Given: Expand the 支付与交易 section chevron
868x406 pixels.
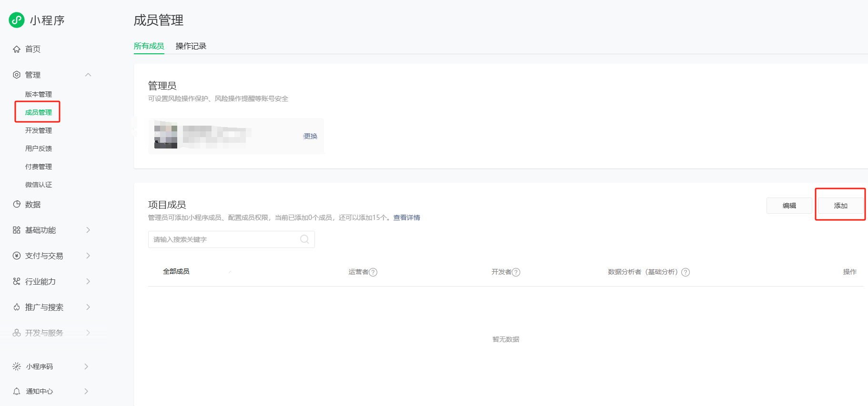Looking at the screenshot, I should pyautogui.click(x=88, y=256).
